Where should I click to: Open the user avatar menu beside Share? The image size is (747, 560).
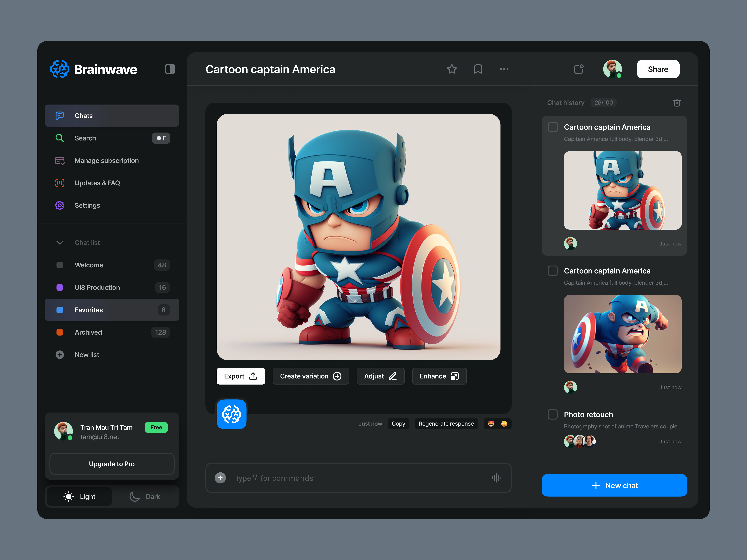point(612,69)
